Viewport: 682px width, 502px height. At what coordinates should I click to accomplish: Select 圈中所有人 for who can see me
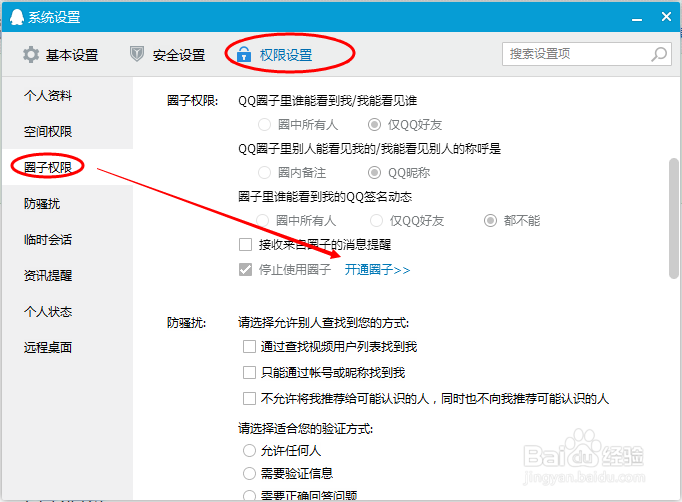[x=264, y=125]
